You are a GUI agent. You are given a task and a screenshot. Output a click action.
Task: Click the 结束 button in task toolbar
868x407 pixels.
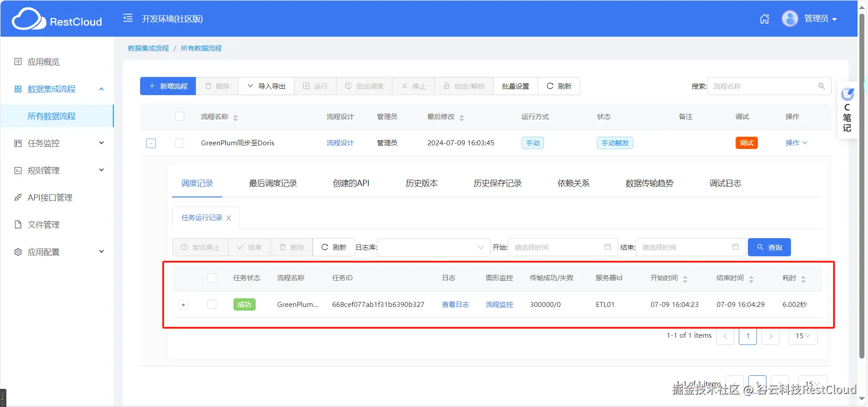(x=249, y=247)
